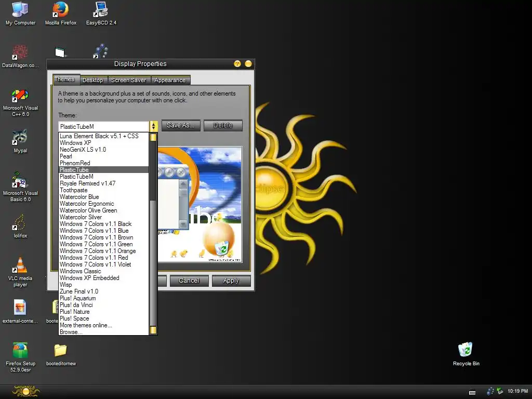The height and width of the screenshot is (399, 532).
Task: Open Microsoft Visual C++ 6.0 shortcut
Action: [x=20, y=102]
